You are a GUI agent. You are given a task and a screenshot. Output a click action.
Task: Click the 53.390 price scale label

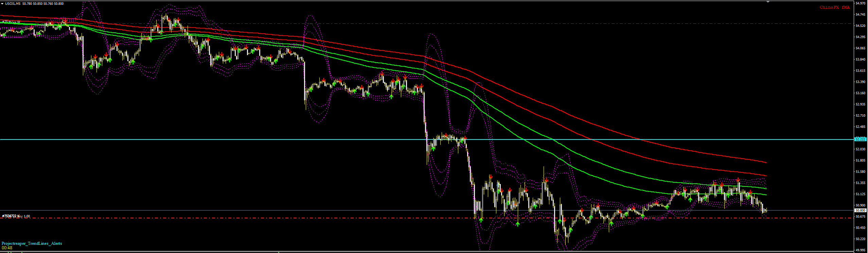[x=861, y=82]
